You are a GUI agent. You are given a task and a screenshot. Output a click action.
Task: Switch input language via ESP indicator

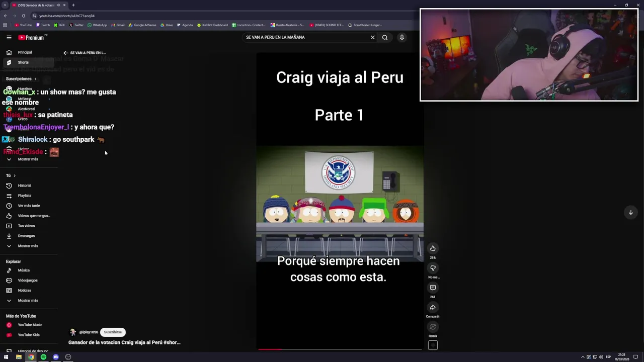click(608, 357)
